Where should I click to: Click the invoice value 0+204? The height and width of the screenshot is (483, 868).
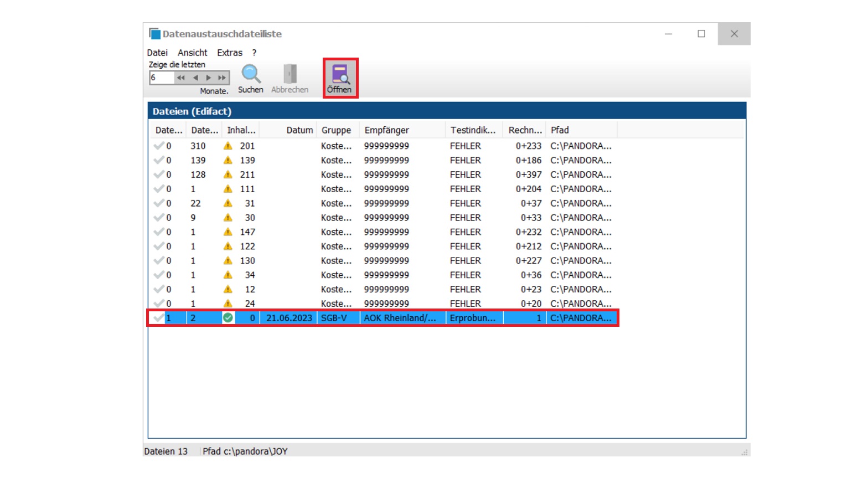click(x=529, y=189)
